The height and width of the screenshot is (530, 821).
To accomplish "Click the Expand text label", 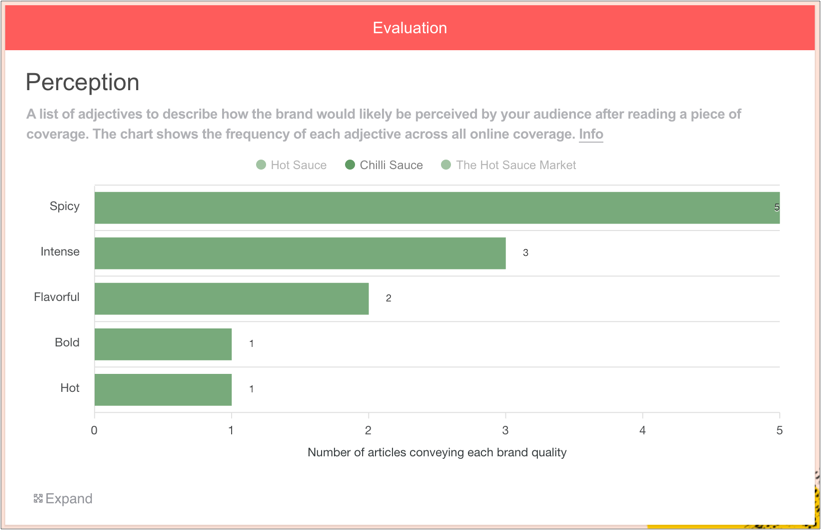I will tap(69, 498).
